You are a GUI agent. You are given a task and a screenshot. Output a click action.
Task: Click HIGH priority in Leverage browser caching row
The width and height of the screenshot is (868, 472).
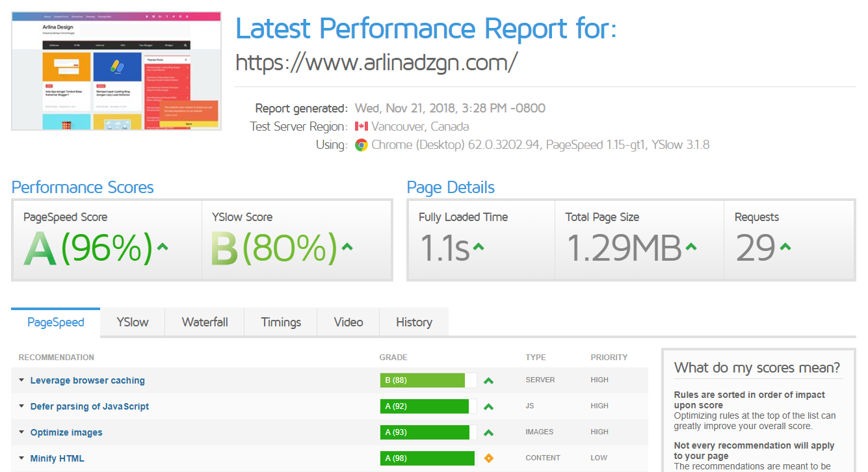click(599, 380)
